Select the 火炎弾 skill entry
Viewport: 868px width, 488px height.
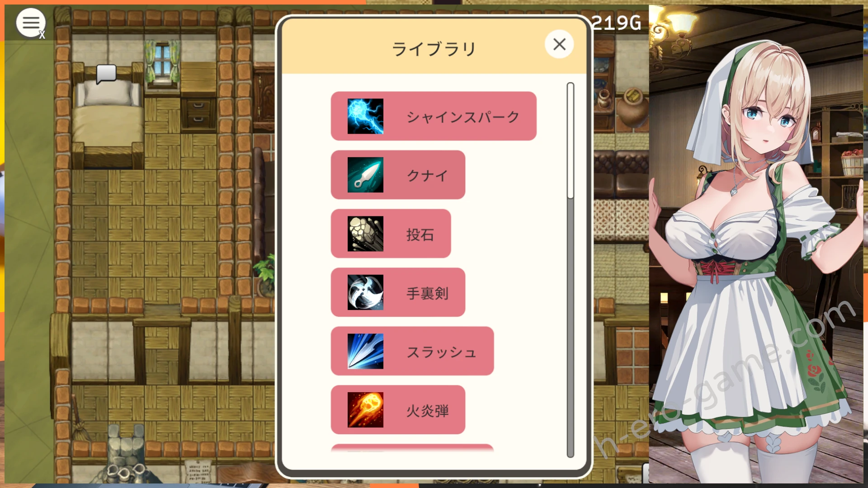398,410
